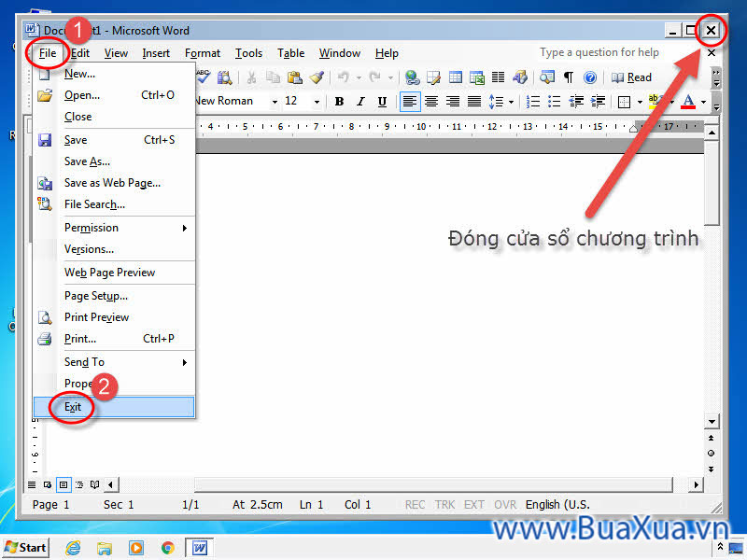Select the Format Painter brush
Viewport: 747px width, 560px height.
317,77
